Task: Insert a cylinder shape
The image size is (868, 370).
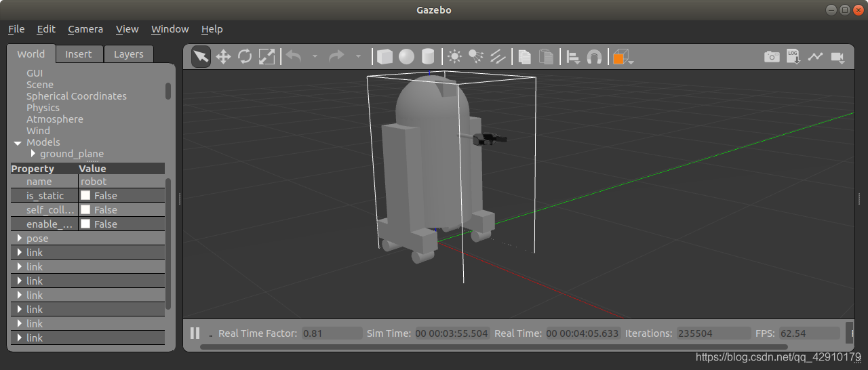Action: 428,57
